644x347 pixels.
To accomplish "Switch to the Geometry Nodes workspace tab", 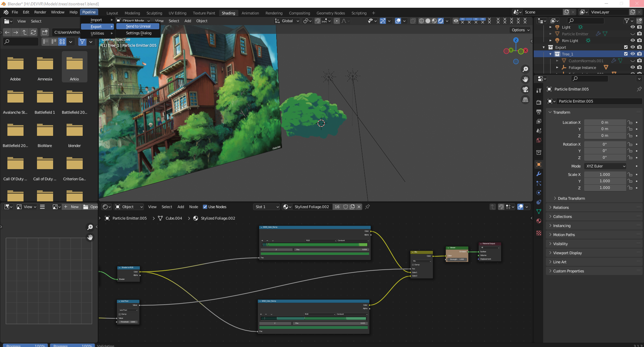I will tap(331, 13).
